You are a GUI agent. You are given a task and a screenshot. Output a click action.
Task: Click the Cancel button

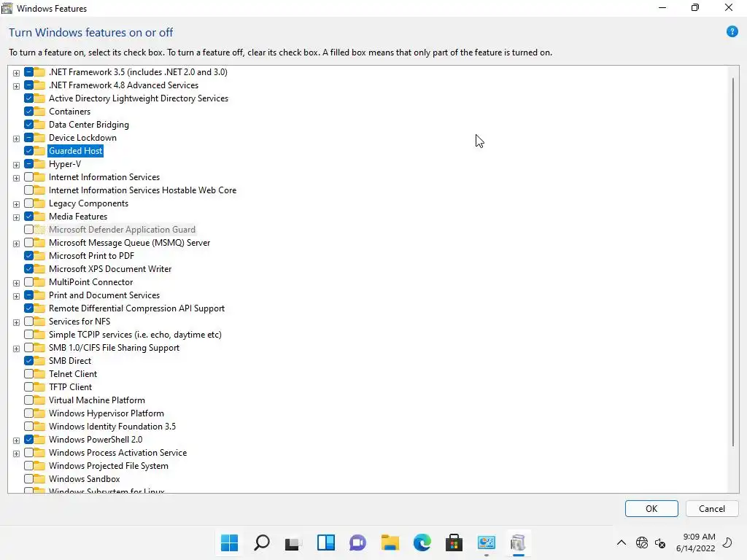point(712,508)
